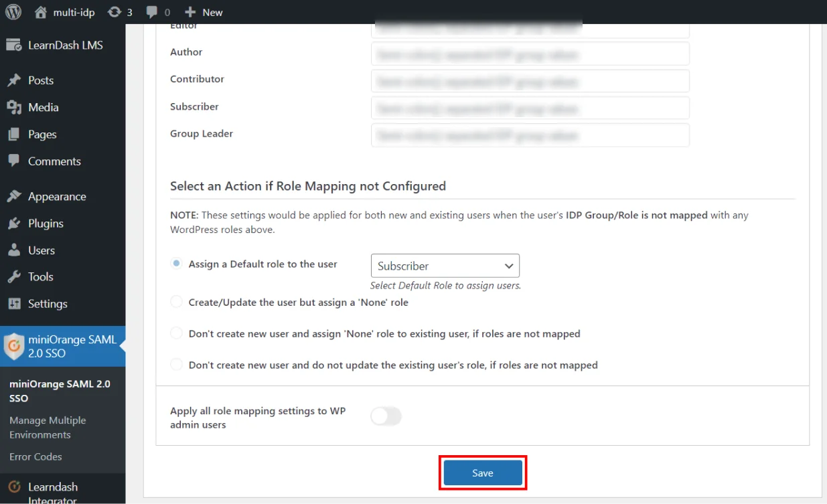The width and height of the screenshot is (827, 504).
Task: Click the 'Group Leader' label
Action: point(202,133)
